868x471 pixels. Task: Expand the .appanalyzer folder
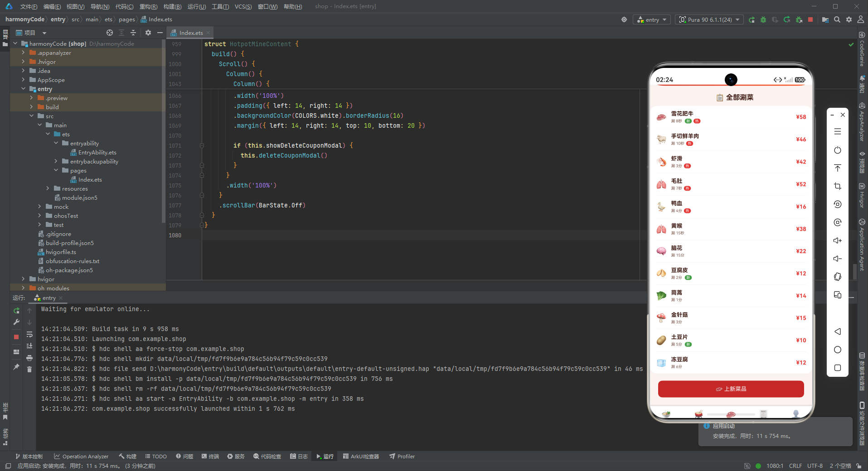coord(23,53)
